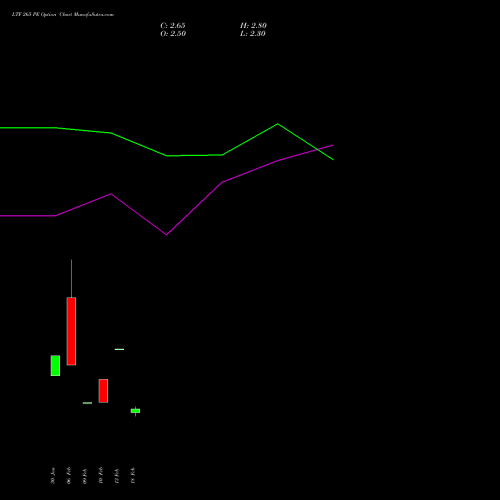Click the lowest dip of the purple line
The height and width of the screenshot is (500, 500).
click(x=166, y=235)
